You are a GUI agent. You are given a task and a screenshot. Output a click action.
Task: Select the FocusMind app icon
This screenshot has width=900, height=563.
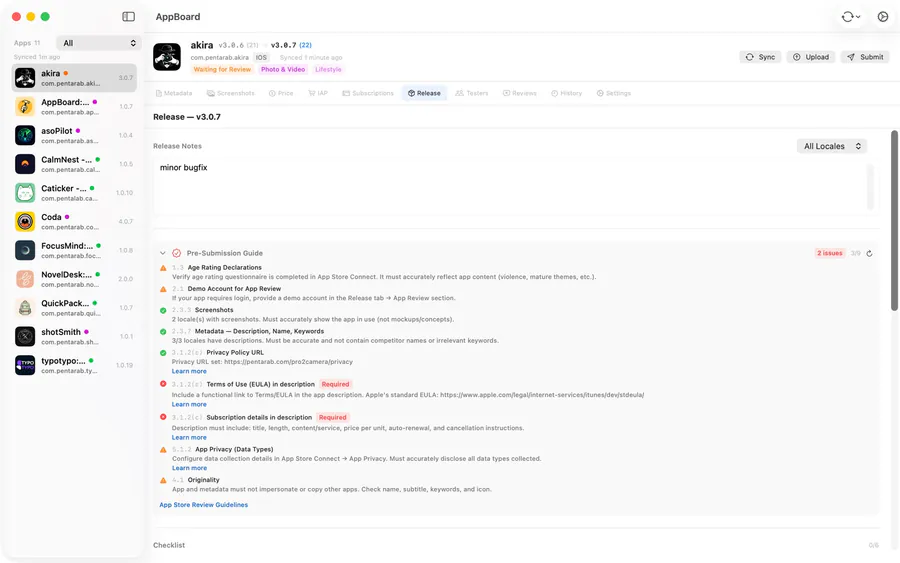click(25, 250)
